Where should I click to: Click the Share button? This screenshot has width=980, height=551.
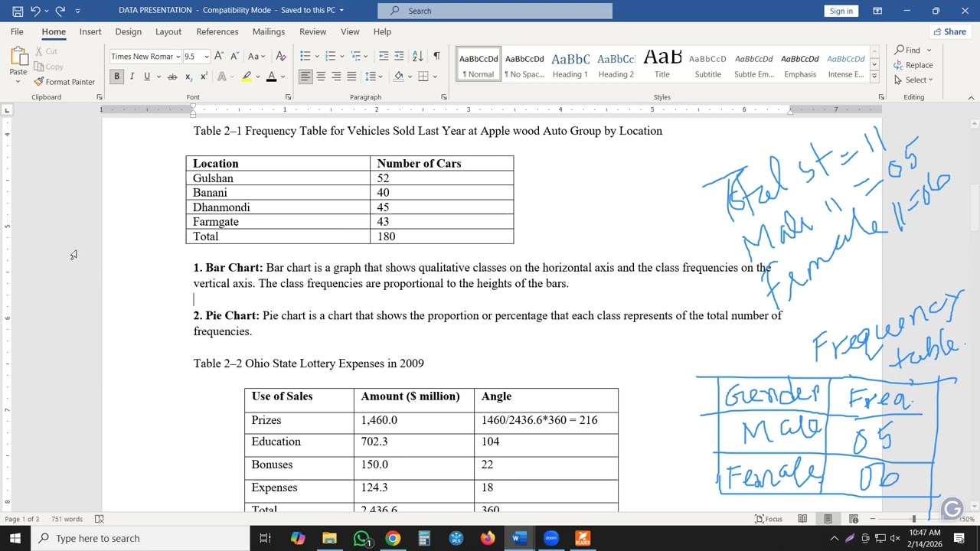coord(949,31)
